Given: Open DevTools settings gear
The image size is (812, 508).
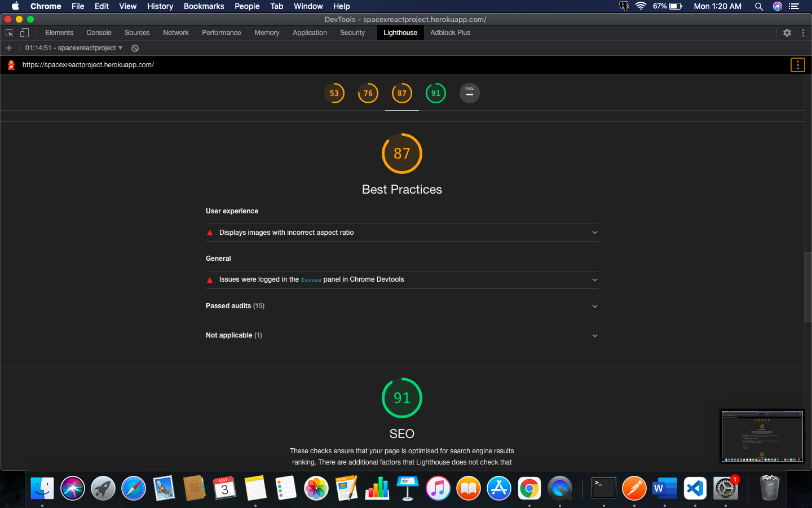Looking at the screenshot, I should click(787, 33).
